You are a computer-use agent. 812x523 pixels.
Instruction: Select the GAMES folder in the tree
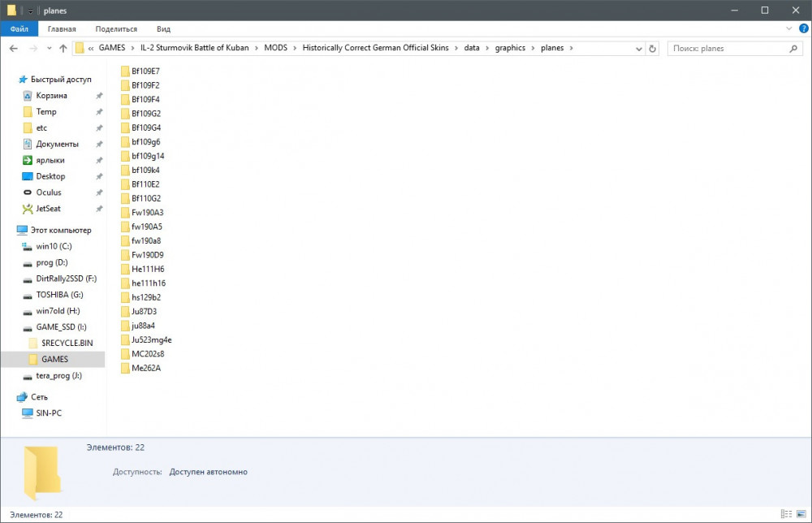pos(54,359)
